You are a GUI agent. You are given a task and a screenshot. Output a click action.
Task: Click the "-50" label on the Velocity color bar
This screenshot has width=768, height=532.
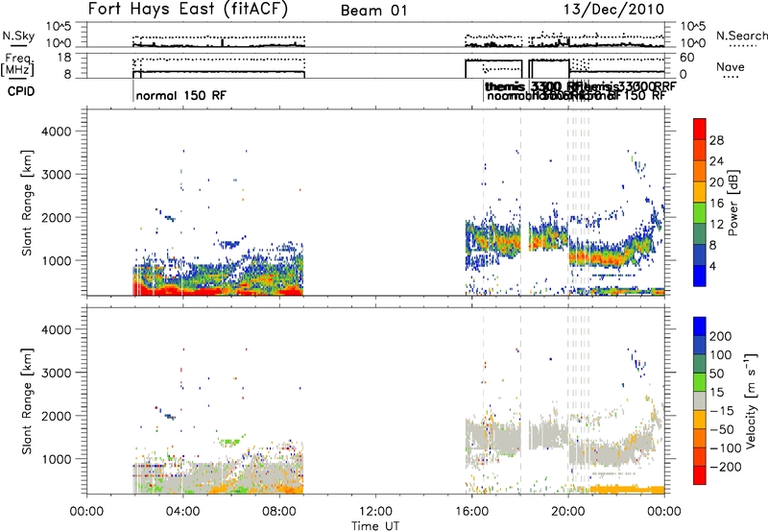coord(722,429)
